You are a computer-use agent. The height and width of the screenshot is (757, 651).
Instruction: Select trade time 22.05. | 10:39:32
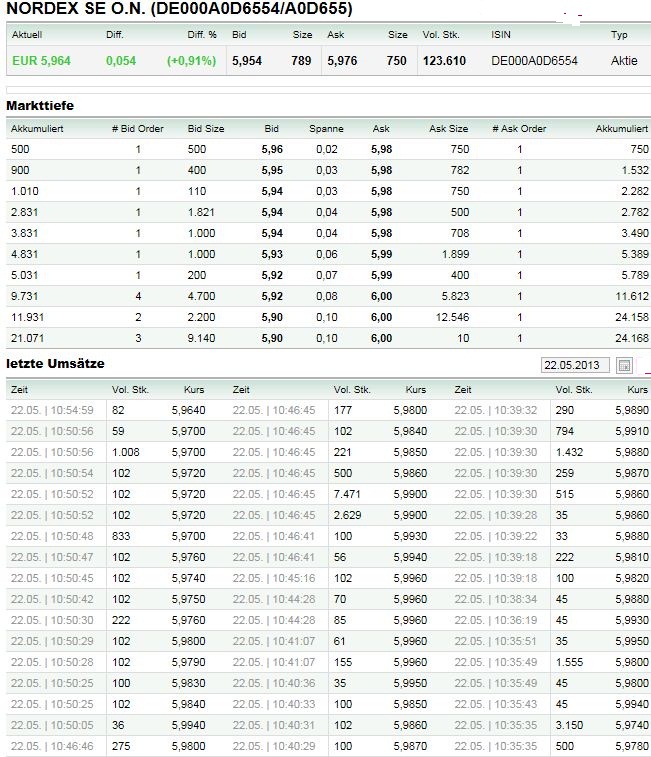click(495, 410)
